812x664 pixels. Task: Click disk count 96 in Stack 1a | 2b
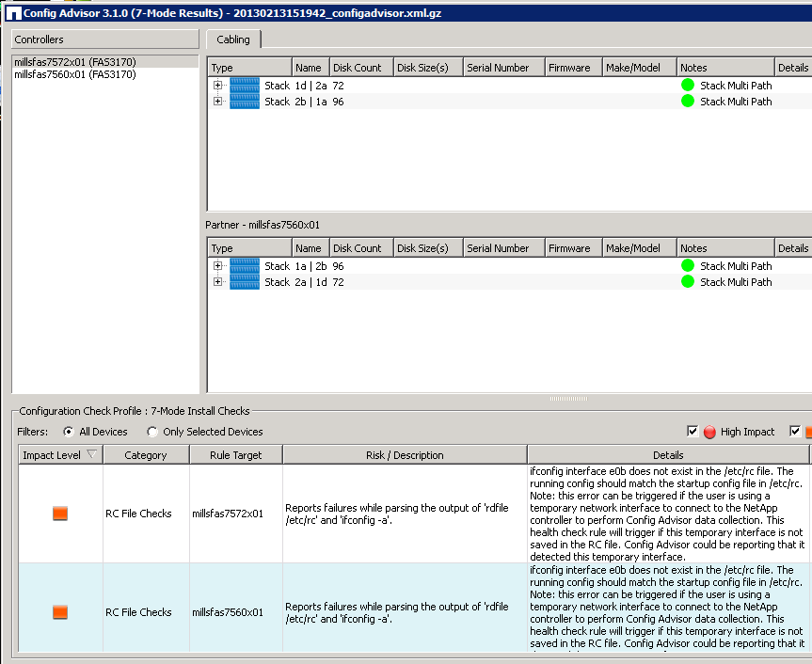[338, 266]
